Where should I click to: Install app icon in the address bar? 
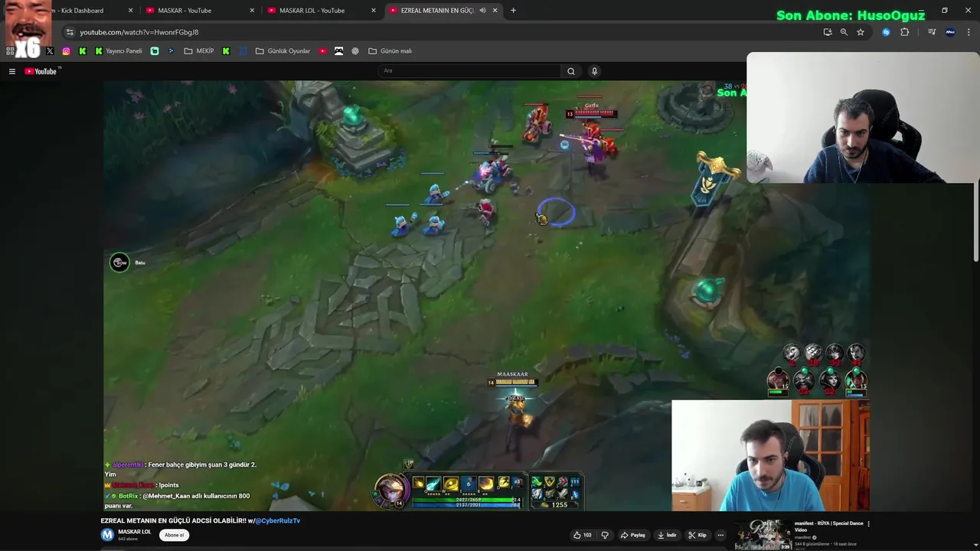pos(828,32)
